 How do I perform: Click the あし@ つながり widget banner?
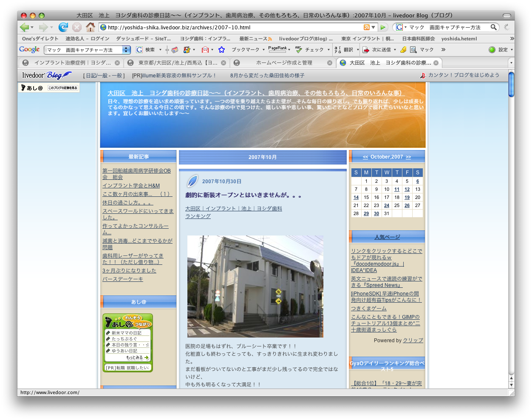coord(127,321)
